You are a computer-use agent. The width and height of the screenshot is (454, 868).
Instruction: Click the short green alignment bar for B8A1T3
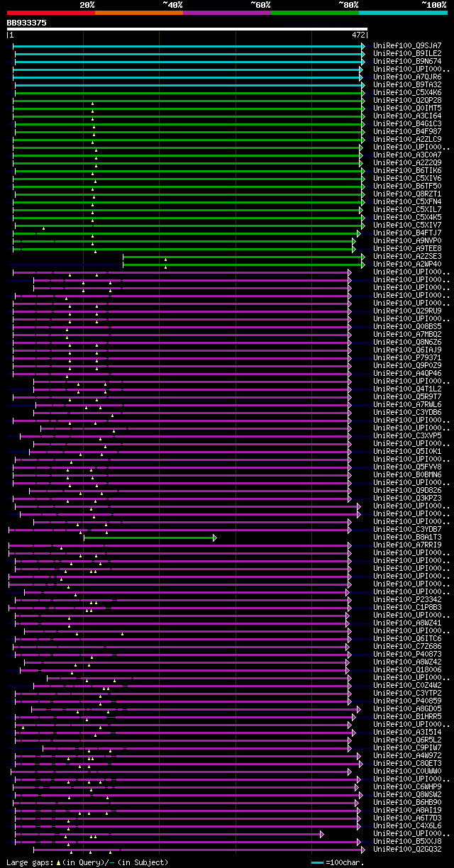(150, 538)
